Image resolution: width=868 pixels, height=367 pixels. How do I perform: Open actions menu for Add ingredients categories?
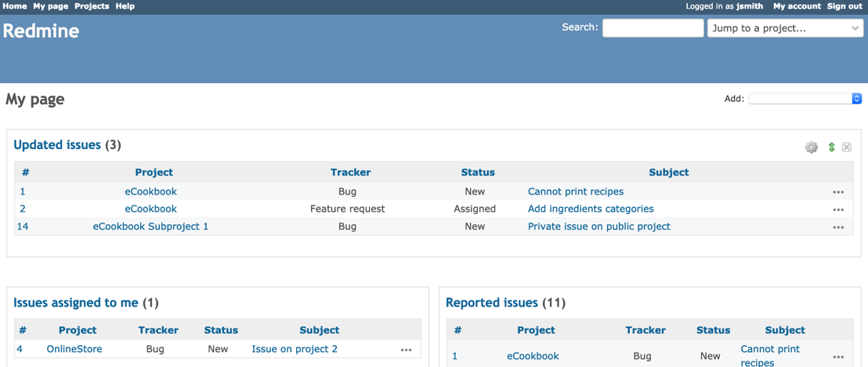pos(838,209)
